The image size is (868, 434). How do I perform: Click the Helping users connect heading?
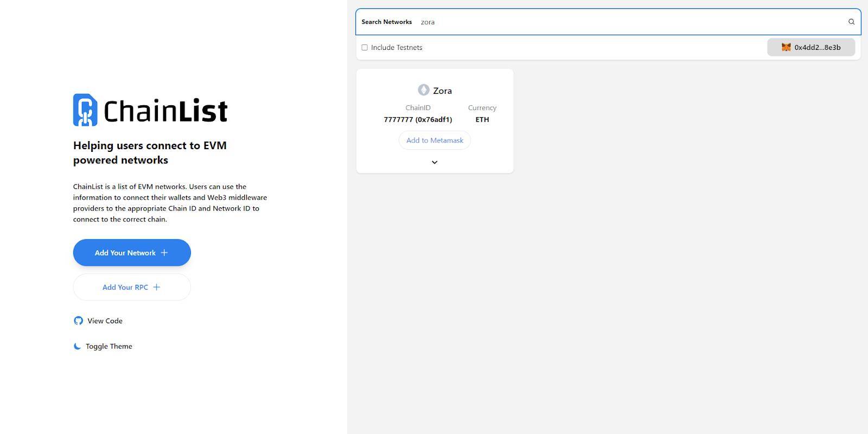[150, 152]
